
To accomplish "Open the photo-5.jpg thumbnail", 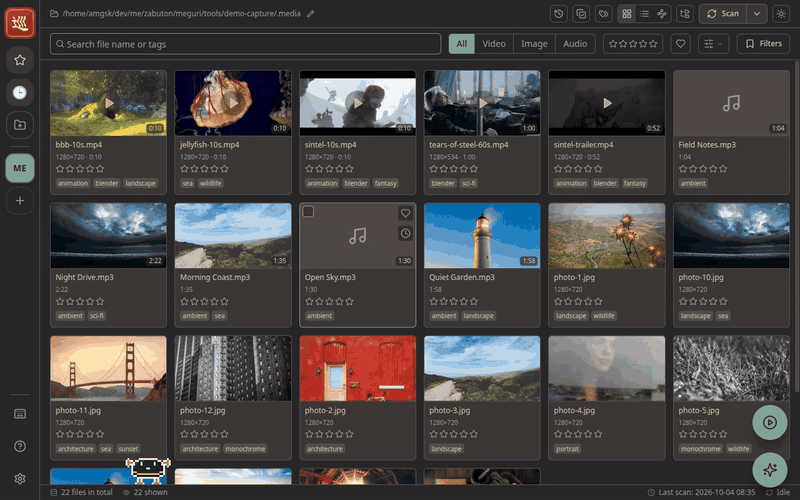I will [731, 368].
